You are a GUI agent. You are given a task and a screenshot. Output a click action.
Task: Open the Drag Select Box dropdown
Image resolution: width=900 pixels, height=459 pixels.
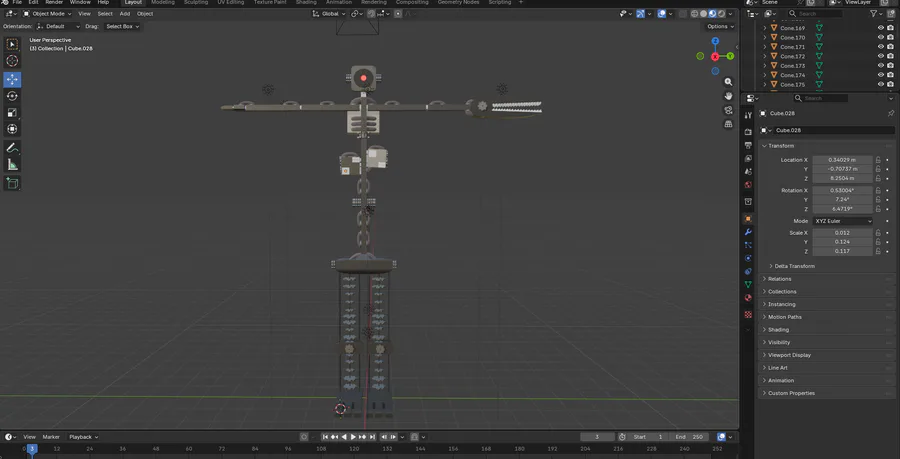coord(122,26)
